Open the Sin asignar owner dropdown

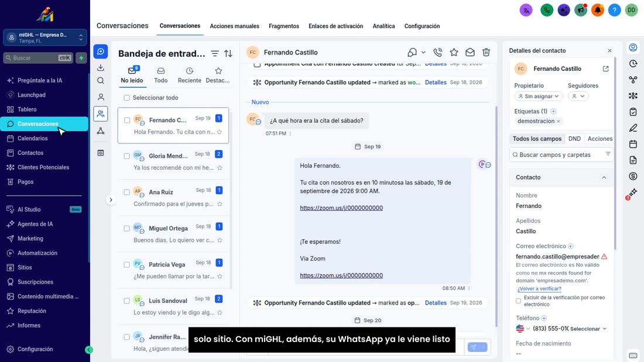[x=539, y=96]
